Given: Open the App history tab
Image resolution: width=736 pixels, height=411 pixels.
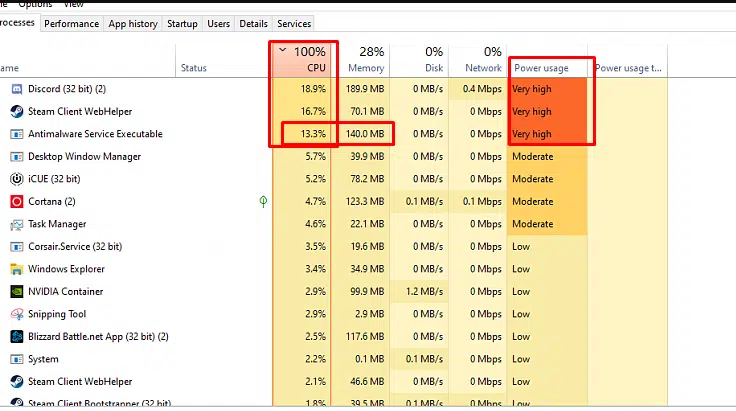Looking at the screenshot, I should 133,24.
